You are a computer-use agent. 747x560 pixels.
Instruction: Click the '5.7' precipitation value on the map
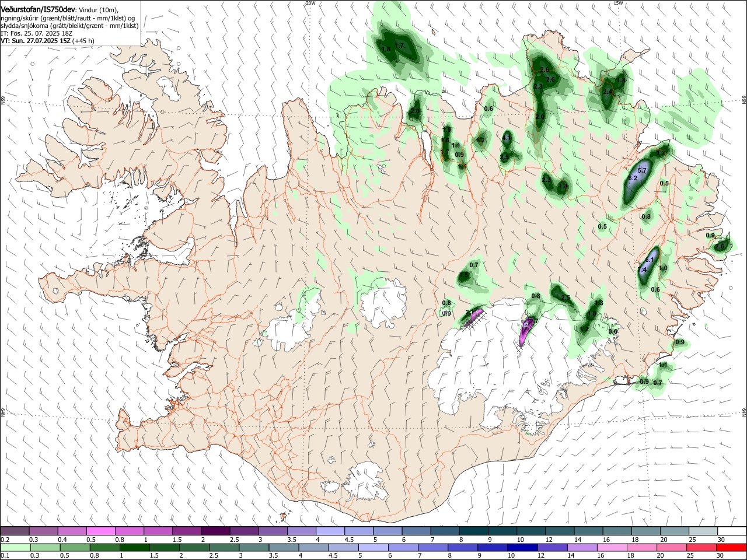[x=642, y=170]
